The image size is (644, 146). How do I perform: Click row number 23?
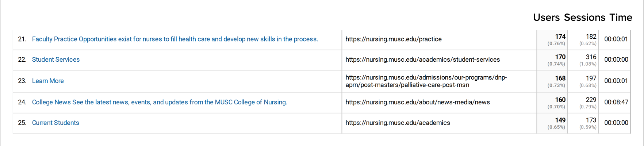click(22, 81)
